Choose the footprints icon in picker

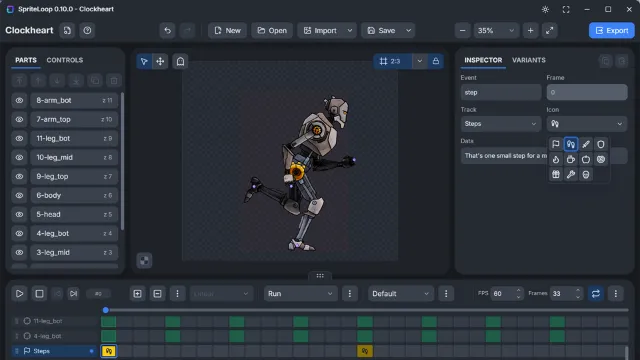click(x=571, y=144)
